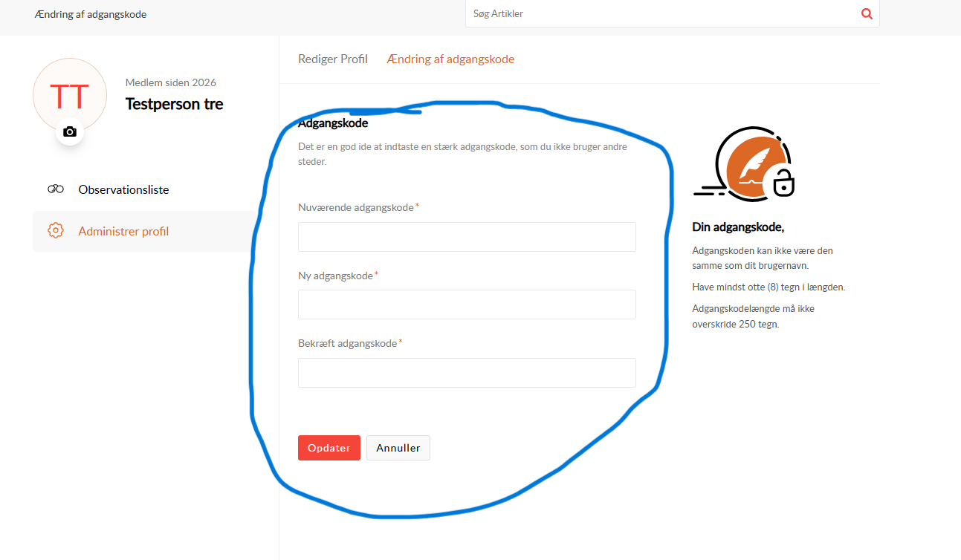The height and width of the screenshot is (560, 961).
Task: Click into the Ny adgangskode field
Action: [467, 305]
